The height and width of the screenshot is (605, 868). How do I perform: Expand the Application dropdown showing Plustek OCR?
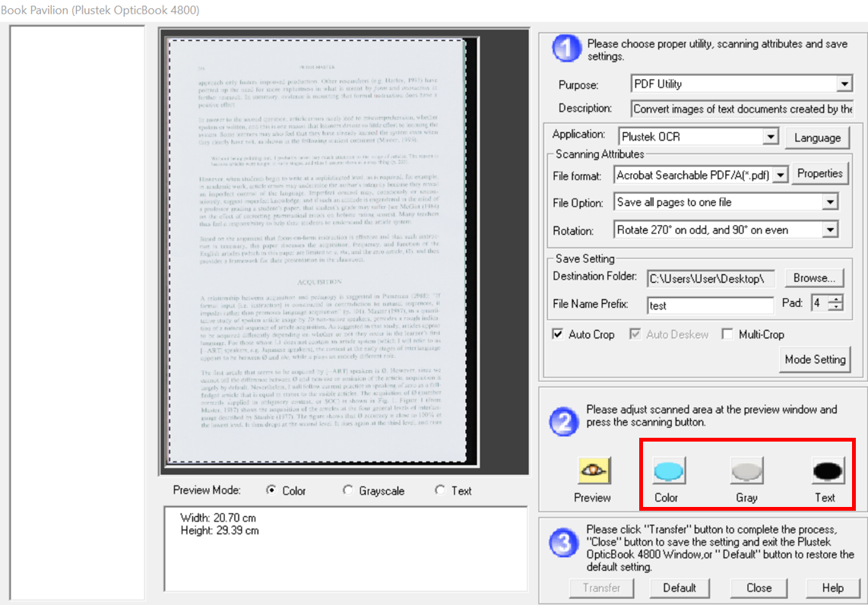pos(771,138)
